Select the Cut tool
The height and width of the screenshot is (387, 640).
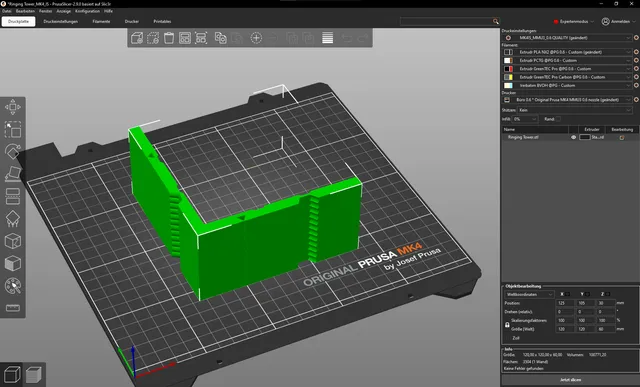pyautogui.click(x=13, y=196)
